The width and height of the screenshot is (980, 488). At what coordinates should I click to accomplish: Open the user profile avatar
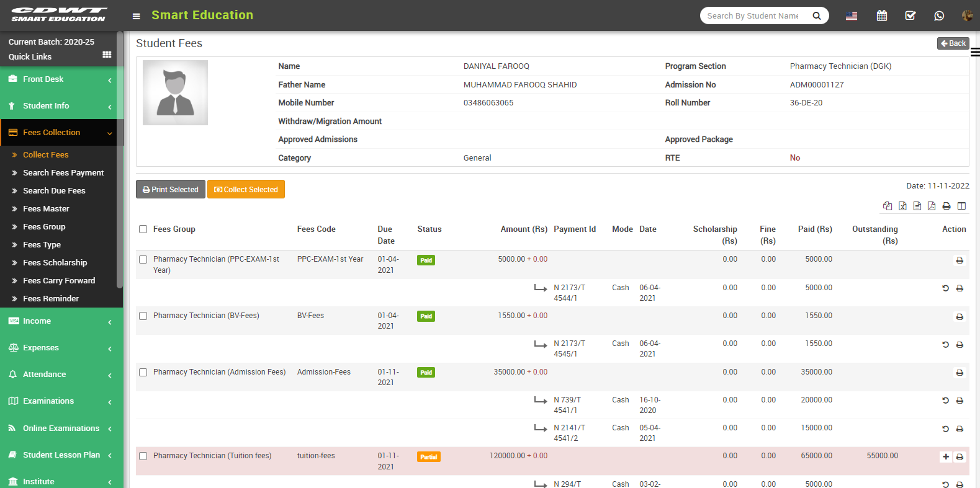[x=967, y=16]
